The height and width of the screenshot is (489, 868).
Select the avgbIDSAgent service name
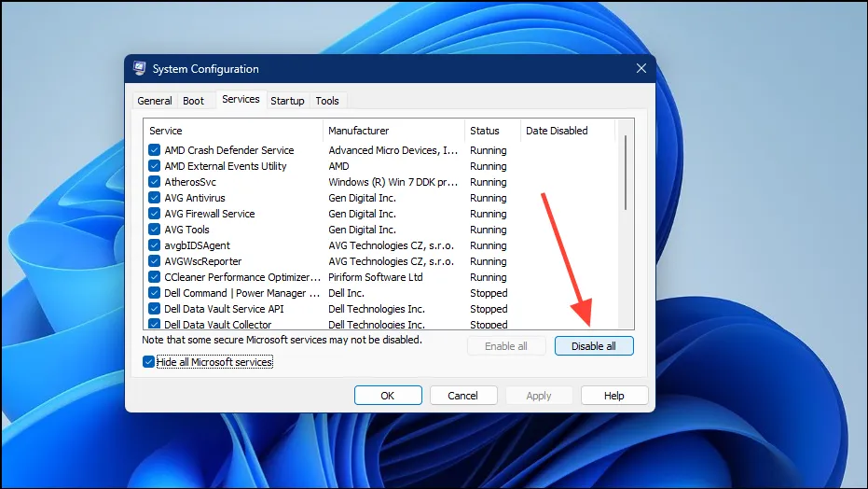[x=197, y=245]
